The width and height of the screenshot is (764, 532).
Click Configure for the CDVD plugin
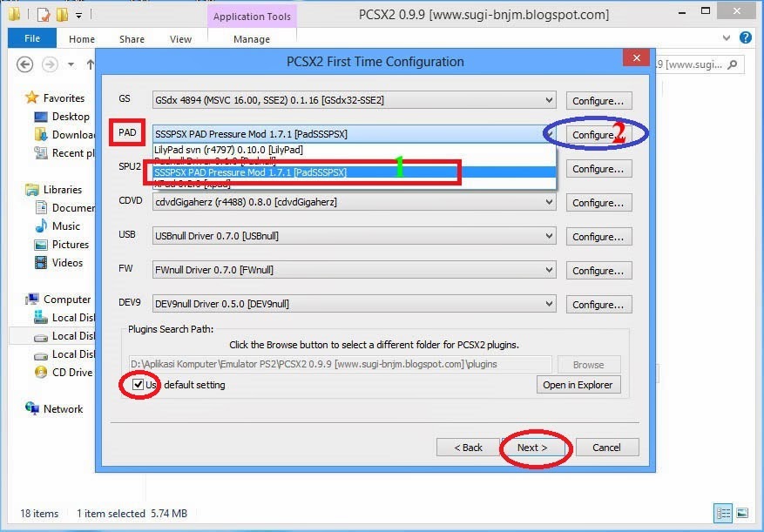coord(598,202)
